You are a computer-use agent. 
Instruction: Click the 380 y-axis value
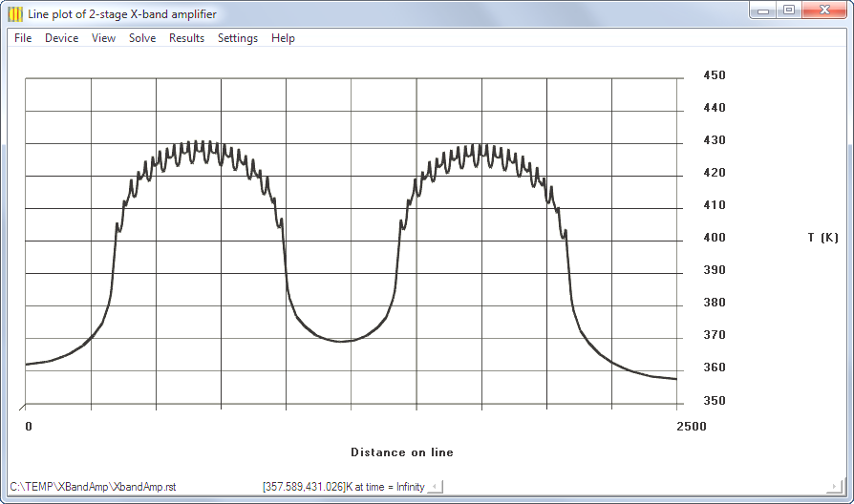click(715, 303)
